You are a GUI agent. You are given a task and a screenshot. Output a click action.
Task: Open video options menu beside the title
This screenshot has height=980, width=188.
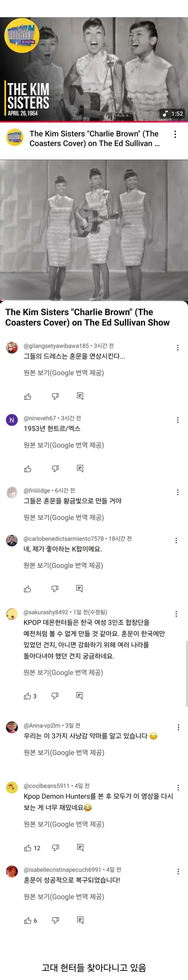(175, 134)
